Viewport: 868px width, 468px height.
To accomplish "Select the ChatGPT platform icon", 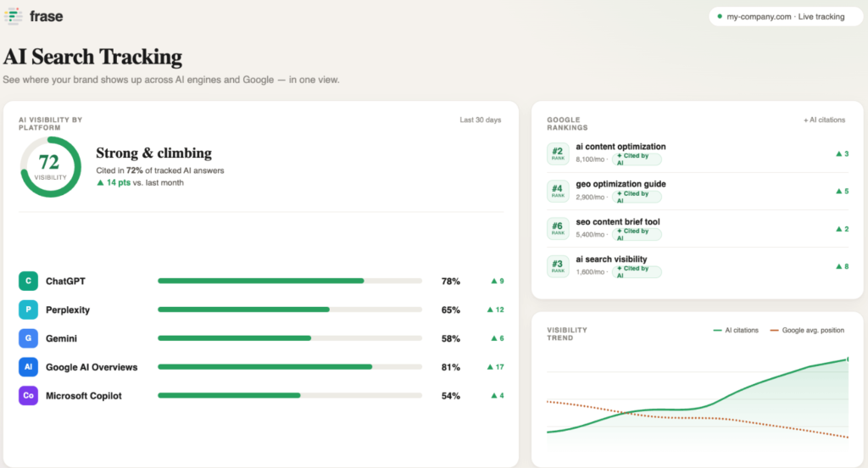I will pyautogui.click(x=28, y=281).
